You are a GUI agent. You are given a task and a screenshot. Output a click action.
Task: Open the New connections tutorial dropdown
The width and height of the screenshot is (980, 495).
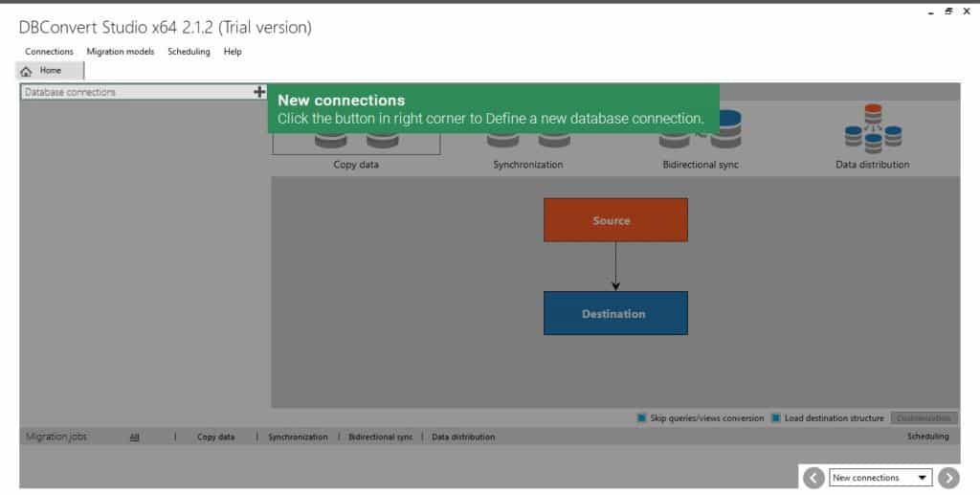click(x=880, y=478)
